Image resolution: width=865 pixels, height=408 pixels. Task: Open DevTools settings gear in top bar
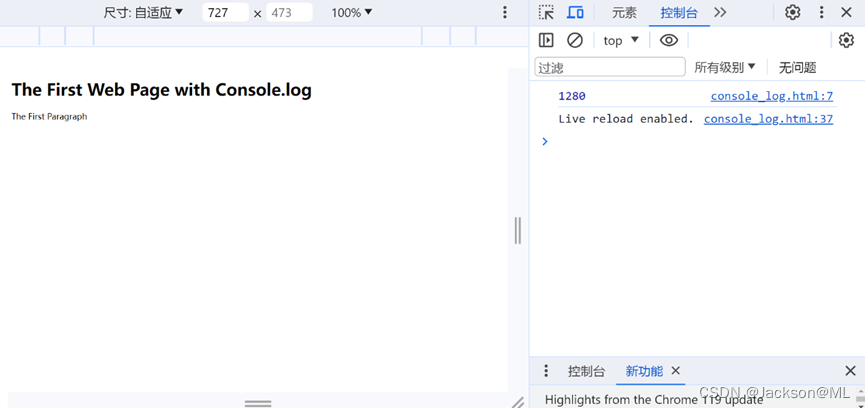[x=792, y=13]
